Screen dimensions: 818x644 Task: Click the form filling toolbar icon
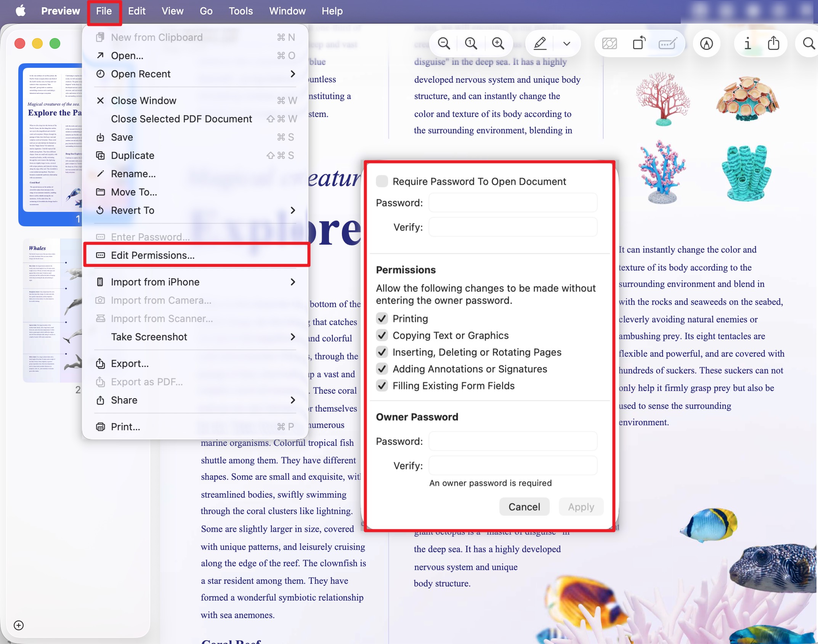pos(668,43)
